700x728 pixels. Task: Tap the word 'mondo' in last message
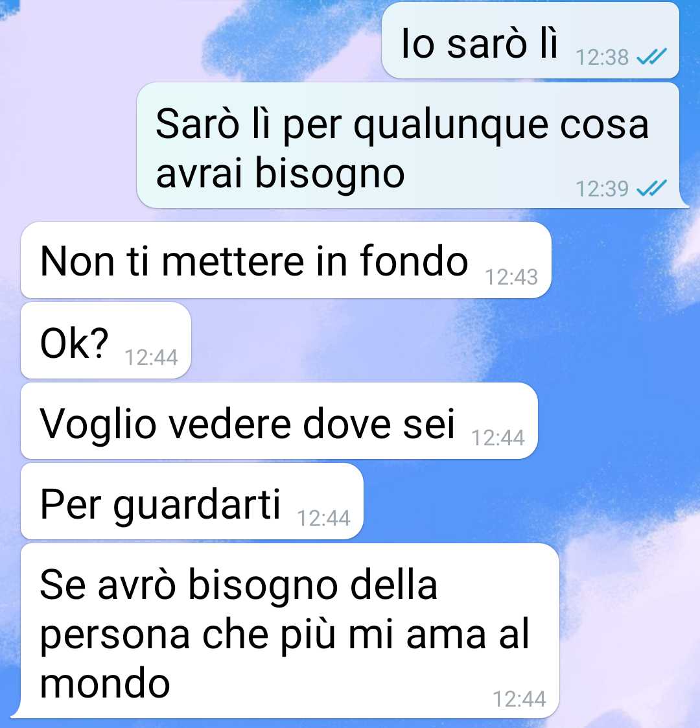[x=105, y=683]
